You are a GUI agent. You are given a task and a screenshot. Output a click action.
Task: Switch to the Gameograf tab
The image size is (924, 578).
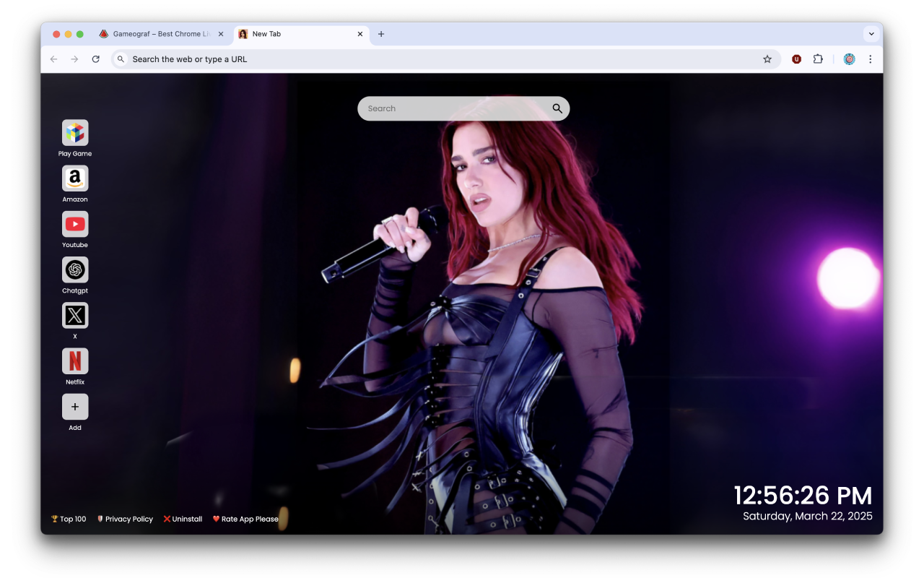162,34
